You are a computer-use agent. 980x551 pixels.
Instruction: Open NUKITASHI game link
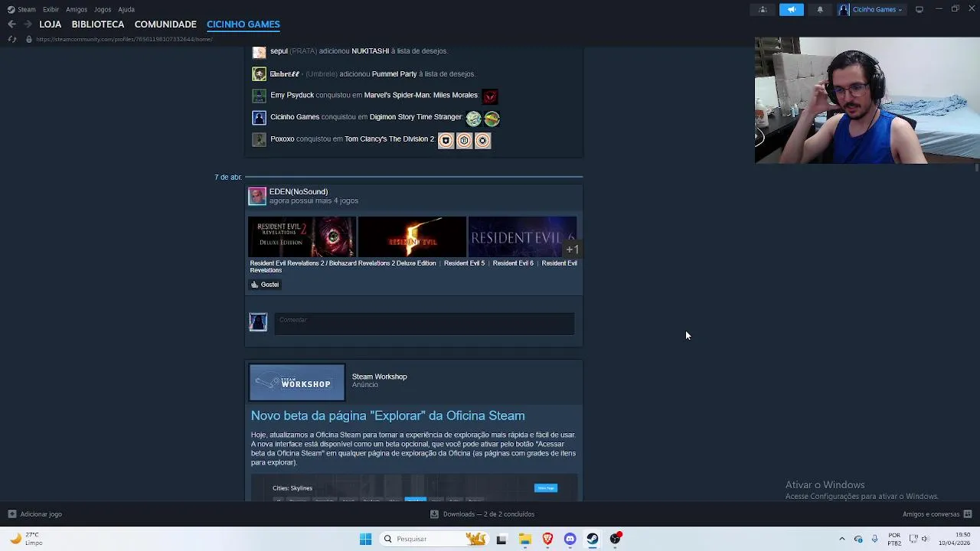[370, 51]
